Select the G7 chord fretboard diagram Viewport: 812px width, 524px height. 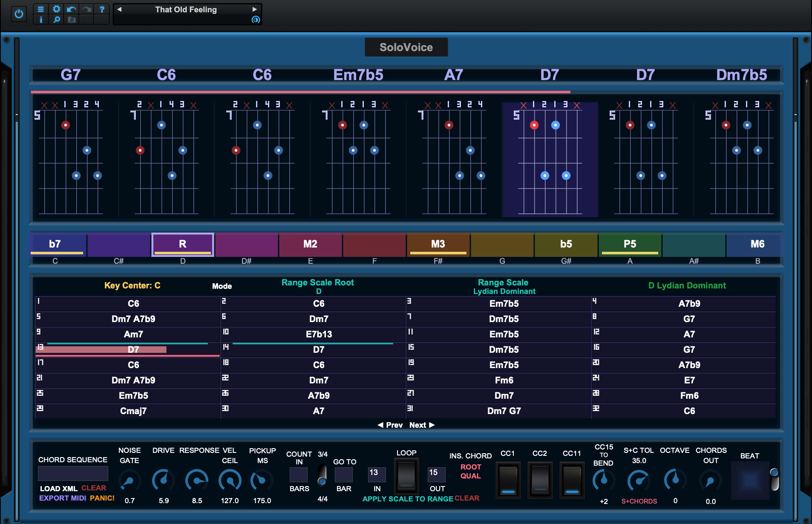coord(71,159)
